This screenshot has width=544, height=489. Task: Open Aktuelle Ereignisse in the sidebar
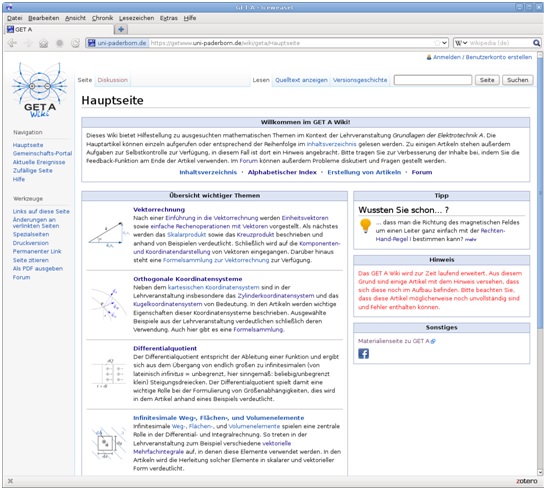pyautogui.click(x=39, y=162)
